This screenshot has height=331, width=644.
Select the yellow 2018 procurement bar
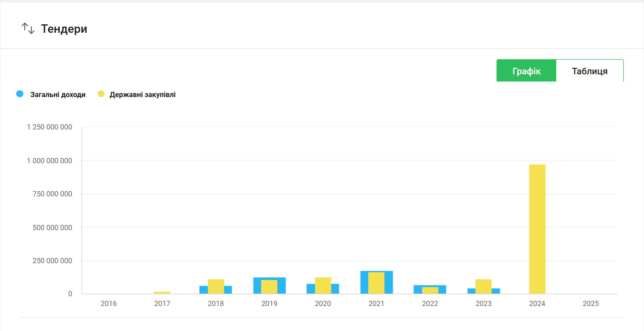click(x=216, y=286)
